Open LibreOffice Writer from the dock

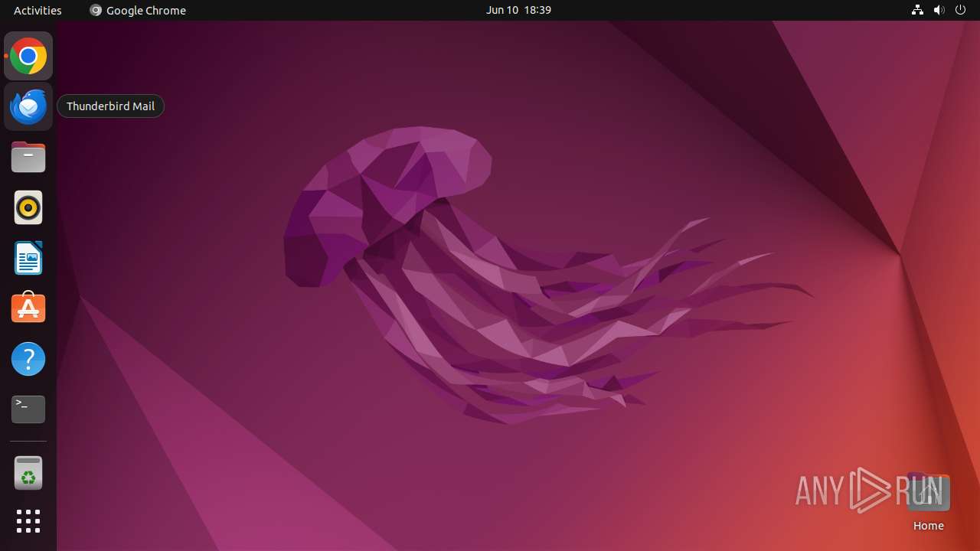coord(28,258)
